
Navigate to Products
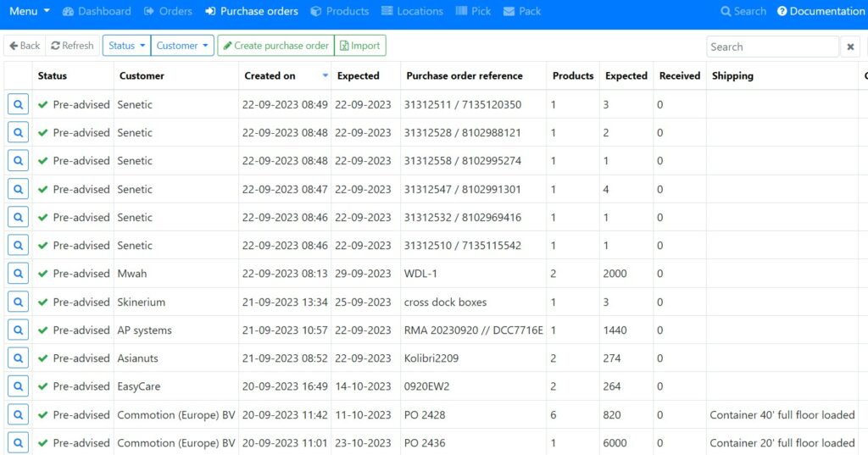pyautogui.click(x=340, y=11)
